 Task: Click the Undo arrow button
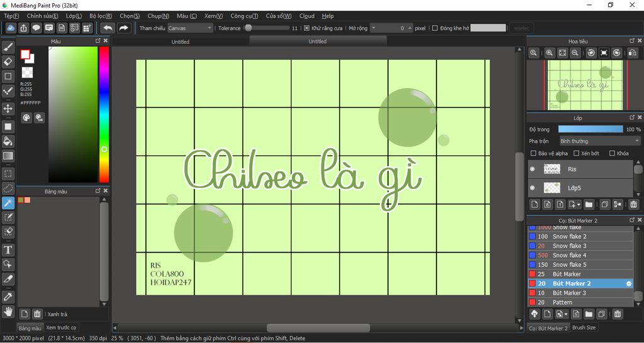click(108, 28)
